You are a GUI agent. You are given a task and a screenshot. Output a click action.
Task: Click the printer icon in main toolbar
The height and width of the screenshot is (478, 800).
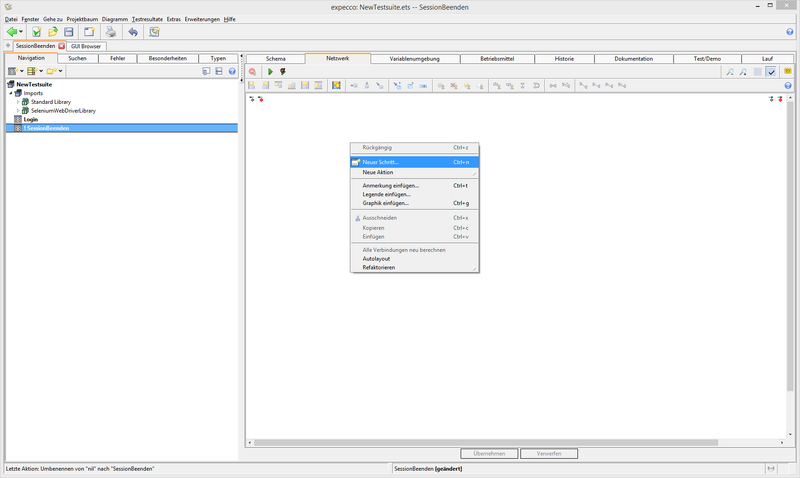click(x=111, y=32)
